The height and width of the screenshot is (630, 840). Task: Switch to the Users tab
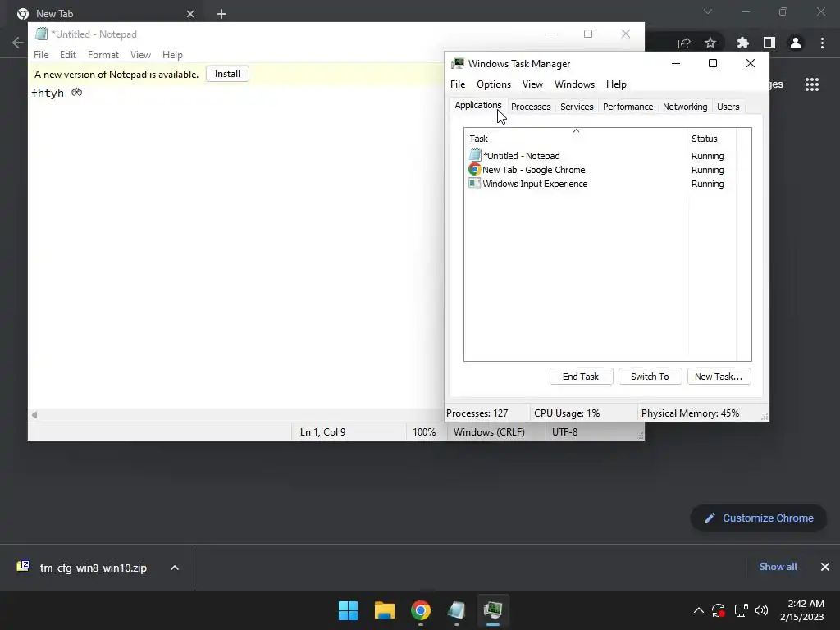(728, 107)
